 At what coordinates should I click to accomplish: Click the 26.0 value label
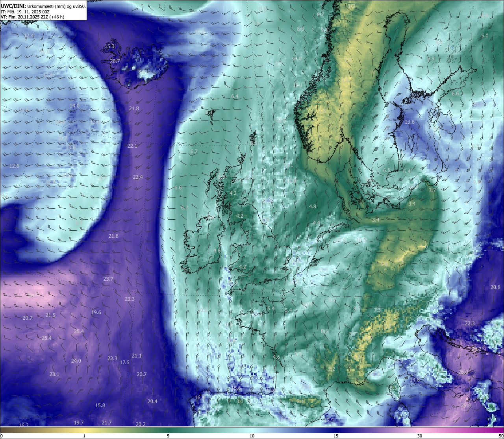pos(463,372)
